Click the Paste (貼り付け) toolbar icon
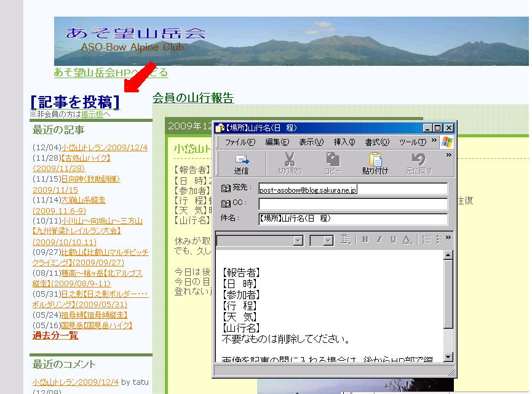Image resolution: width=532 pixels, height=394 pixels. pos(375,164)
